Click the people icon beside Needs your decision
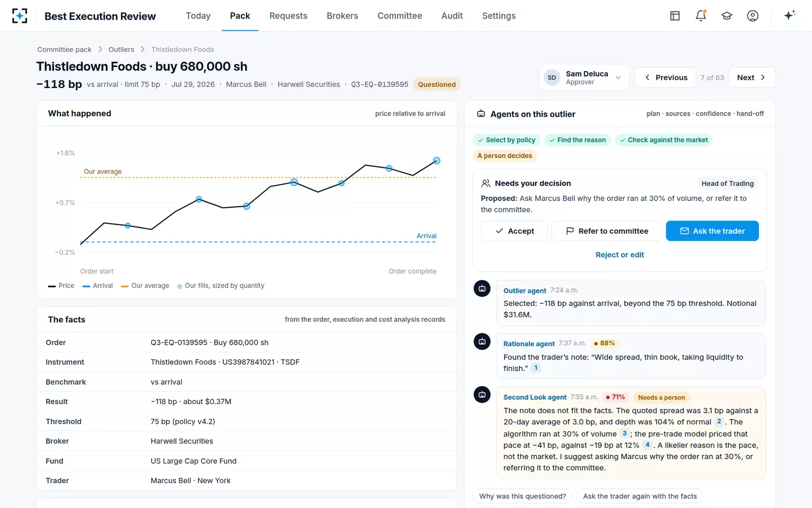 [x=486, y=183]
